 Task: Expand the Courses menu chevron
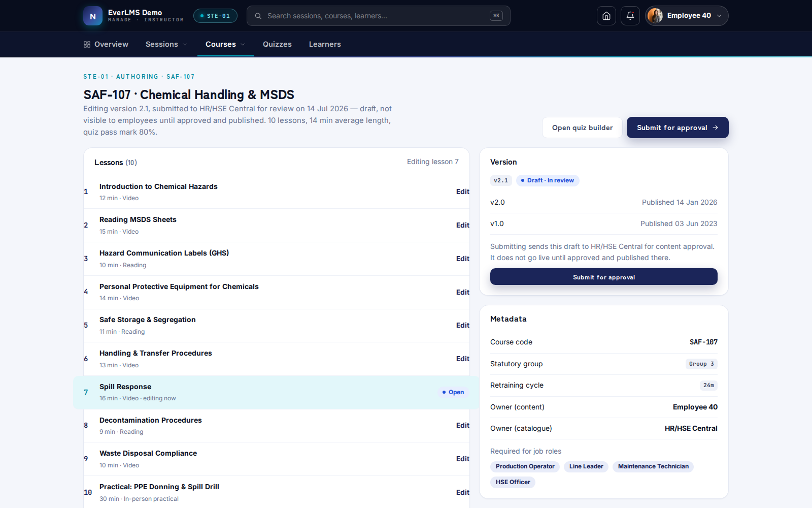243,45
